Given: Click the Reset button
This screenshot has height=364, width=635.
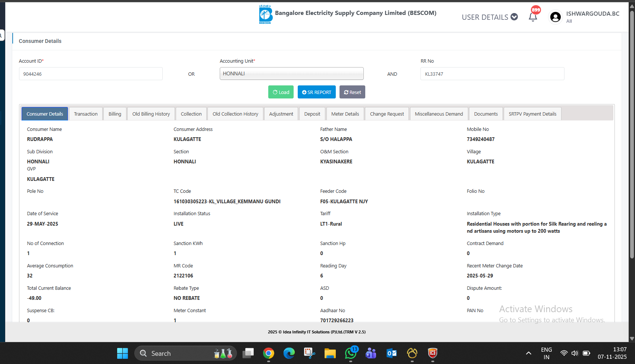Looking at the screenshot, I should pyautogui.click(x=352, y=92).
